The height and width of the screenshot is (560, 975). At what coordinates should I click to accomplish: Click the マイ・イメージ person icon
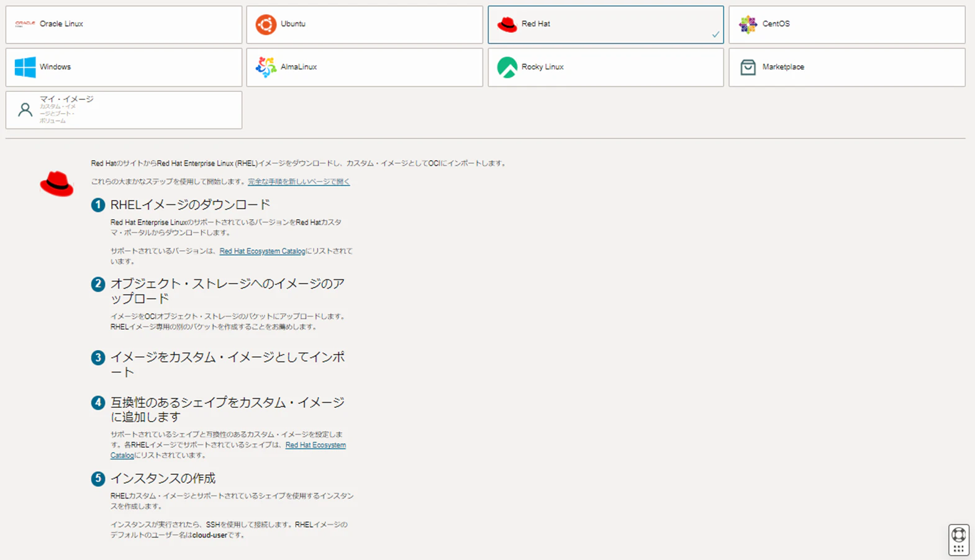coord(25,110)
